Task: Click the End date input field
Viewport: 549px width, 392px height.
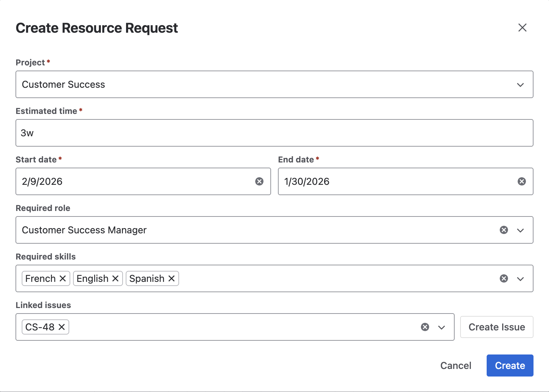Action: click(x=396, y=181)
